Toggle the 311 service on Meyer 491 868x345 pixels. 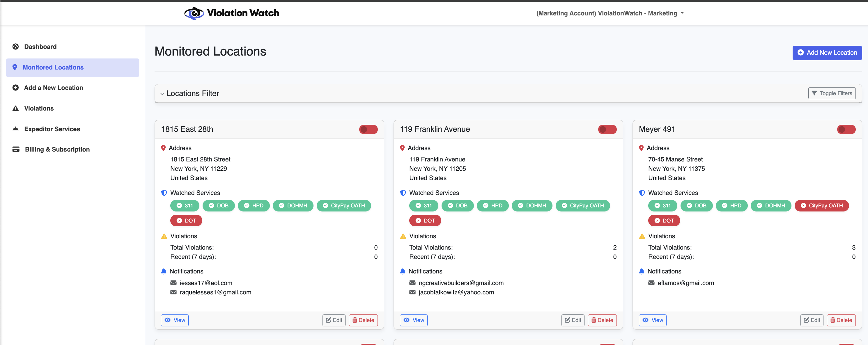[x=662, y=206]
